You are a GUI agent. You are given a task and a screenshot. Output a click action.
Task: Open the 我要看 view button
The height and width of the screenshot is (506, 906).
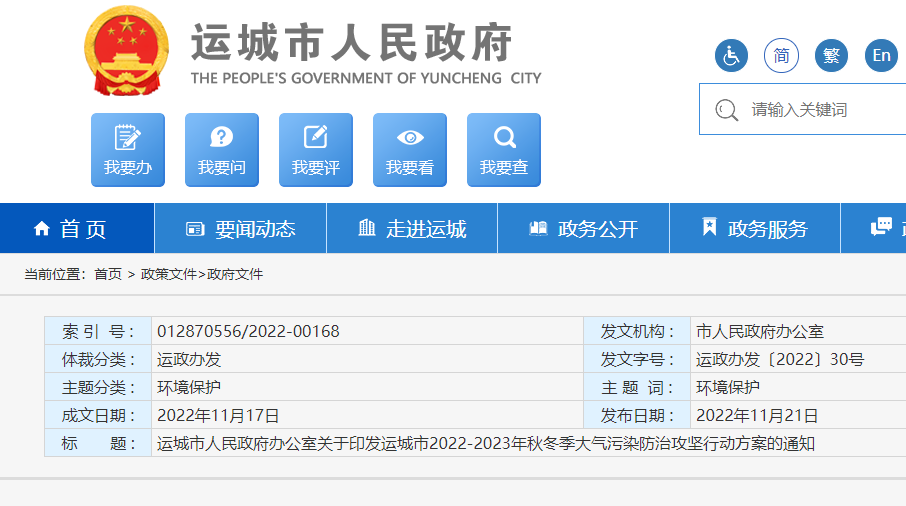[410, 150]
